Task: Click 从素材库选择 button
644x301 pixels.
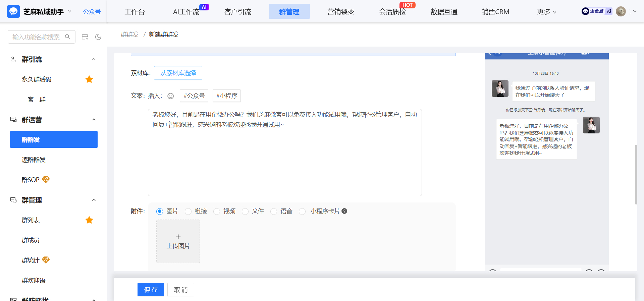Action: [x=178, y=73]
